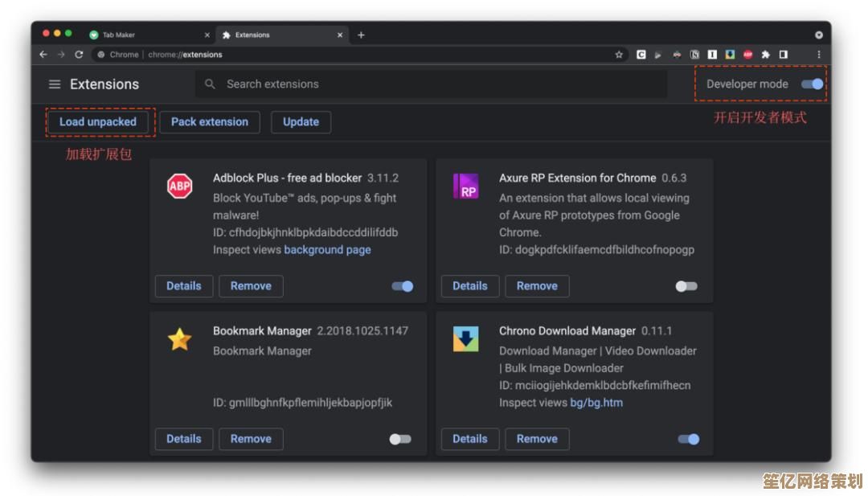Screen dimensions: 868x496
Task: Open the Notion extension icon in toolbar
Action: point(694,54)
